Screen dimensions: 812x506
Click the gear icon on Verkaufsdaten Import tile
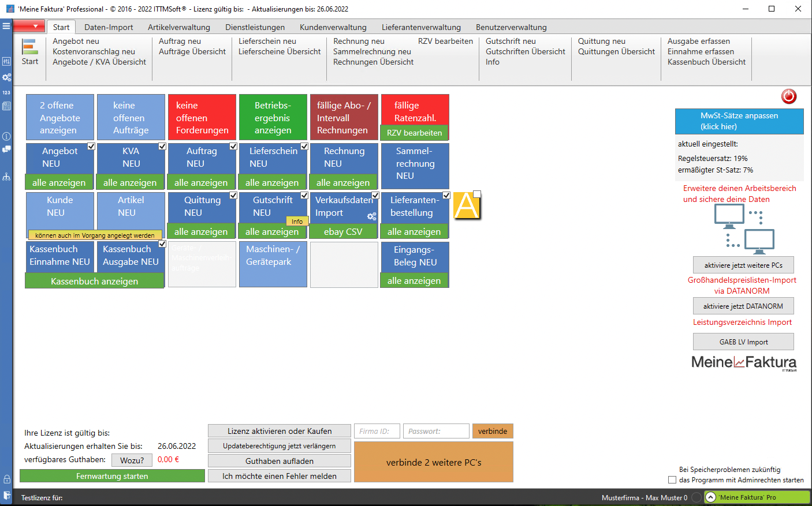[371, 216]
